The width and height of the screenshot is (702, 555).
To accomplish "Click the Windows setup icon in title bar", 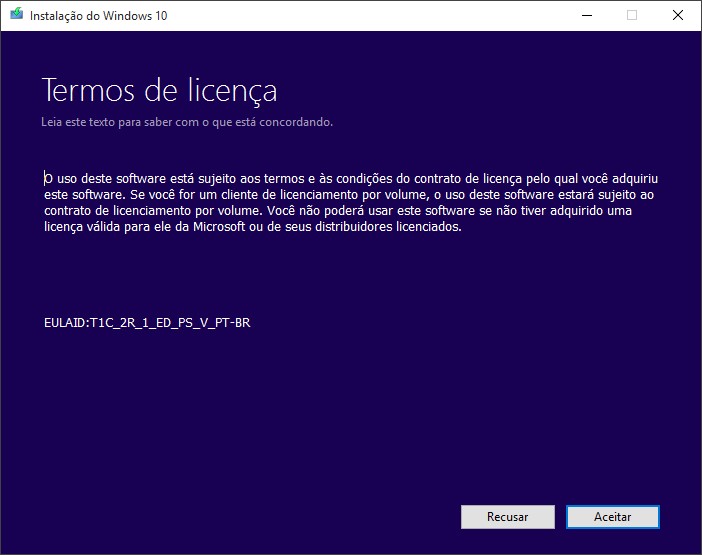I will click(17, 14).
